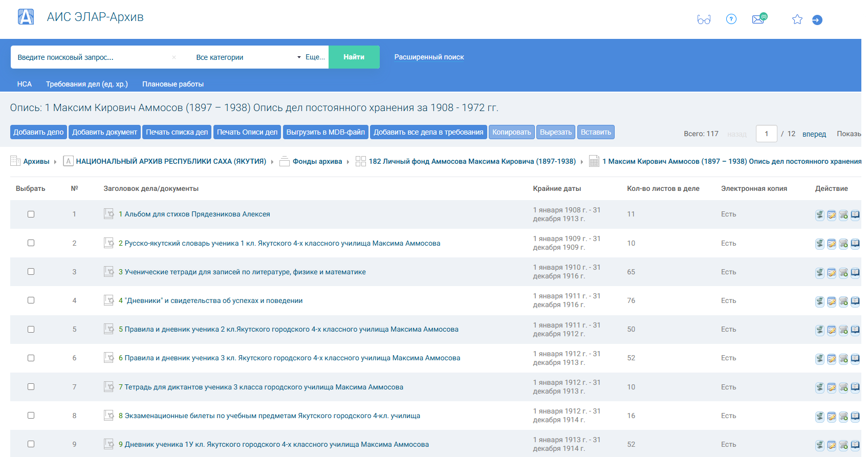Select checkbox for row 1 Альбом для стихов

pyautogui.click(x=31, y=214)
